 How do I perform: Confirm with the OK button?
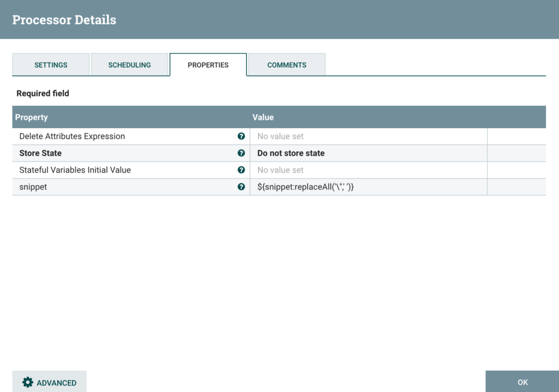pyautogui.click(x=522, y=382)
